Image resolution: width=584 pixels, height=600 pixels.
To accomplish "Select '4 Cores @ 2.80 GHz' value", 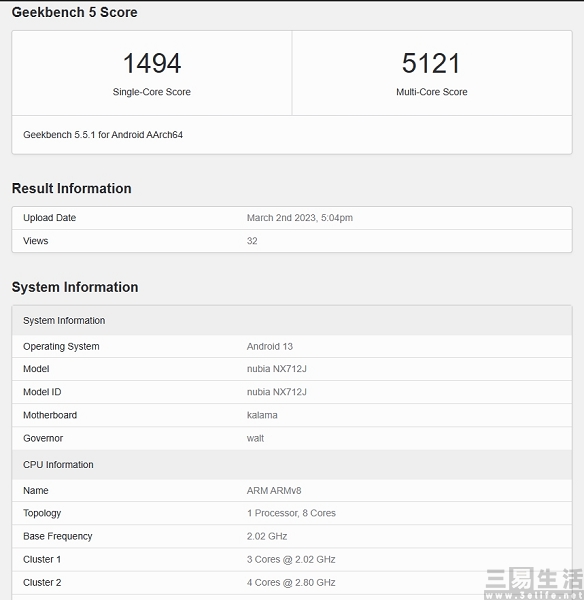I will (291, 582).
